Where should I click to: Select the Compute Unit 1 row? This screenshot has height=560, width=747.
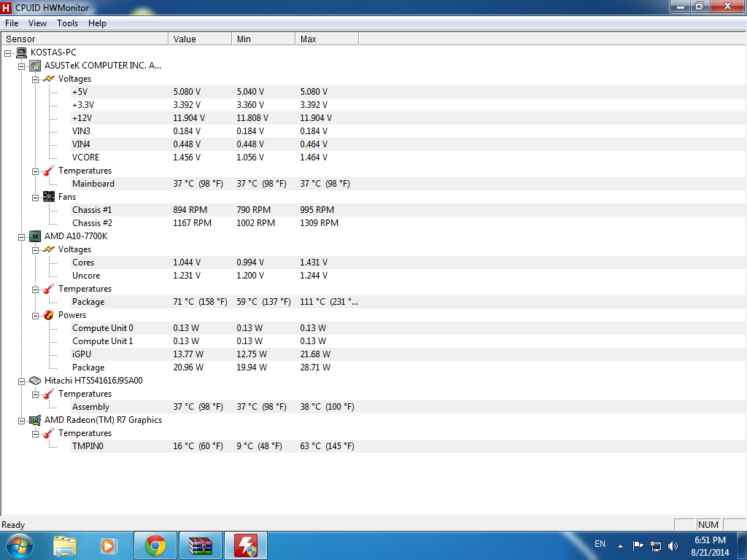pyautogui.click(x=409, y=341)
